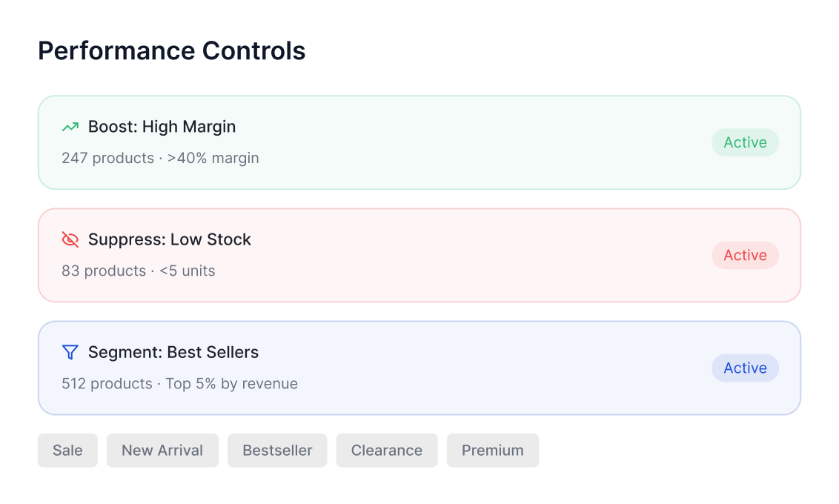Image resolution: width=839 pixels, height=504 pixels.
Task: Toggle the green Active badge on Boost
Action: [x=745, y=142]
